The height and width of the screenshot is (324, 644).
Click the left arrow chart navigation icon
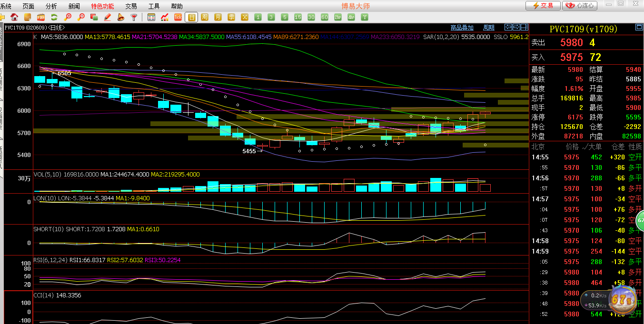tap(508, 27)
